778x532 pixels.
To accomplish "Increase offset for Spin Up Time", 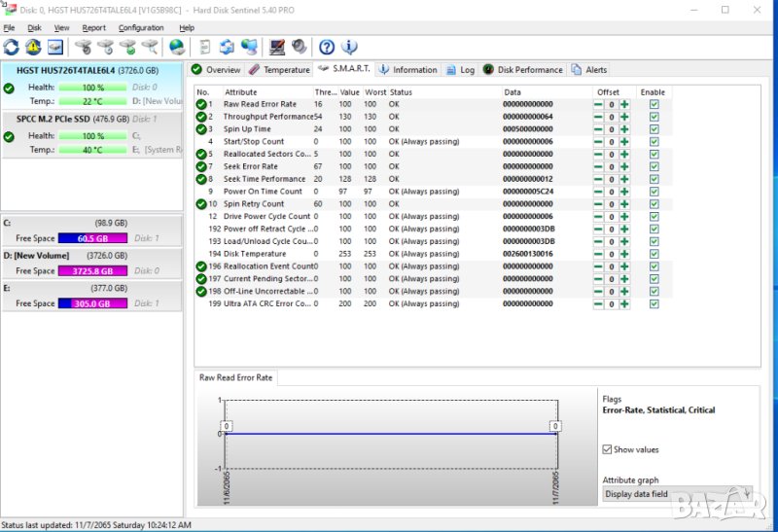I will point(624,129).
